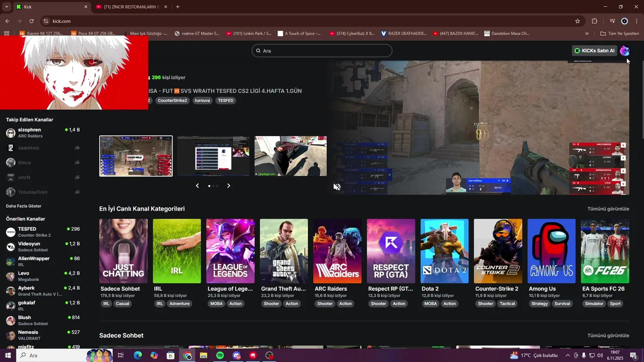Open the Chrome profile icon
The image size is (644, 362).
[624, 21]
